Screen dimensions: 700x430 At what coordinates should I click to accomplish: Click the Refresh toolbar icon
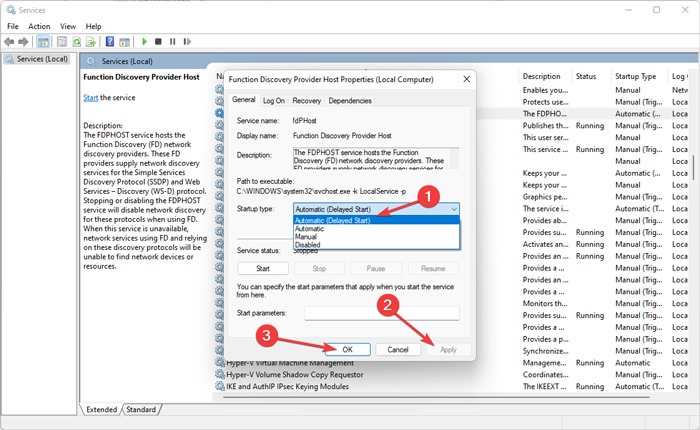(x=76, y=42)
